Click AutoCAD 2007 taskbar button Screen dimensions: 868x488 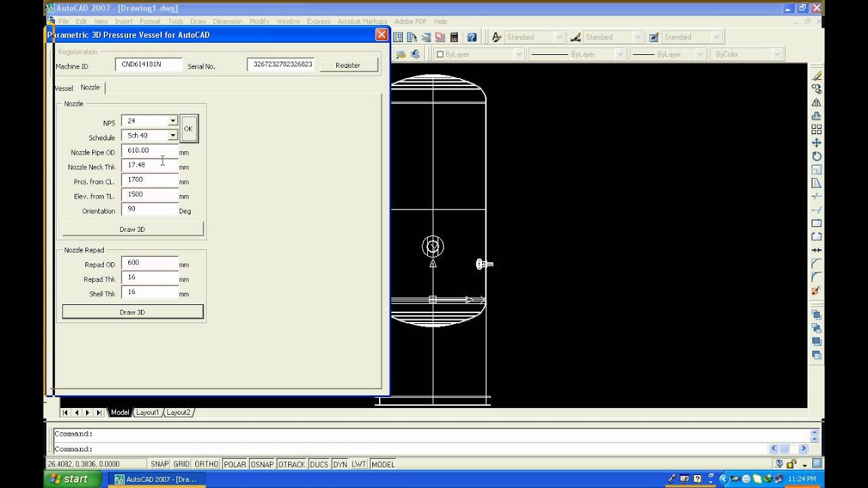(x=156, y=479)
